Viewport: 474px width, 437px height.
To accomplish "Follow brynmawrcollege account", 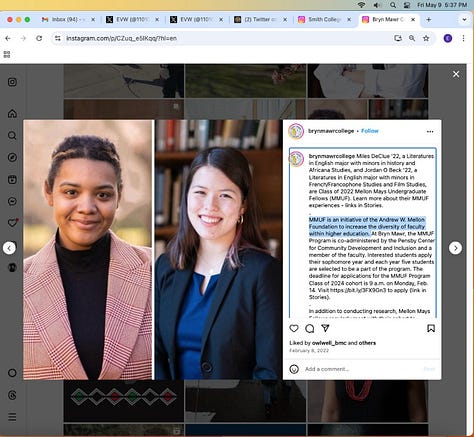I will tap(370, 131).
